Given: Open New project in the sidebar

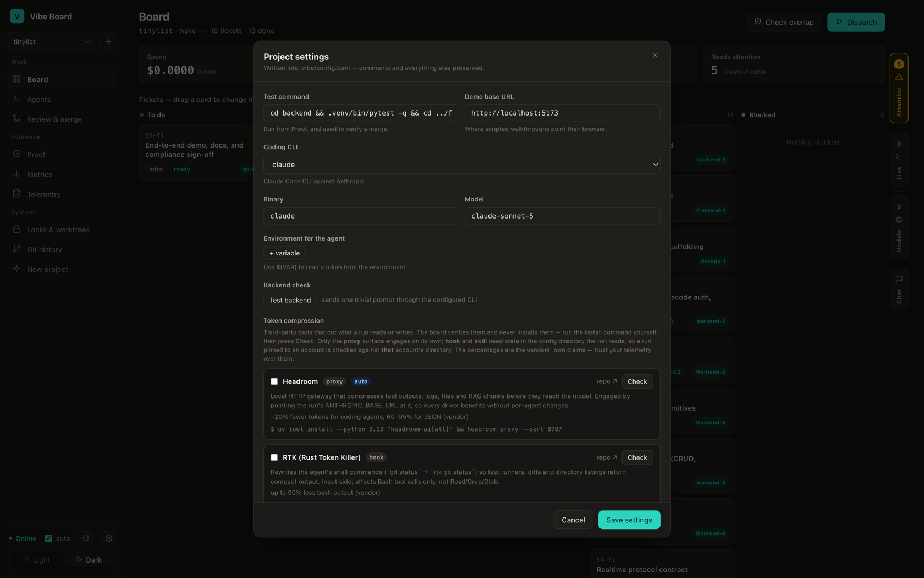Looking at the screenshot, I should tap(62, 269).
